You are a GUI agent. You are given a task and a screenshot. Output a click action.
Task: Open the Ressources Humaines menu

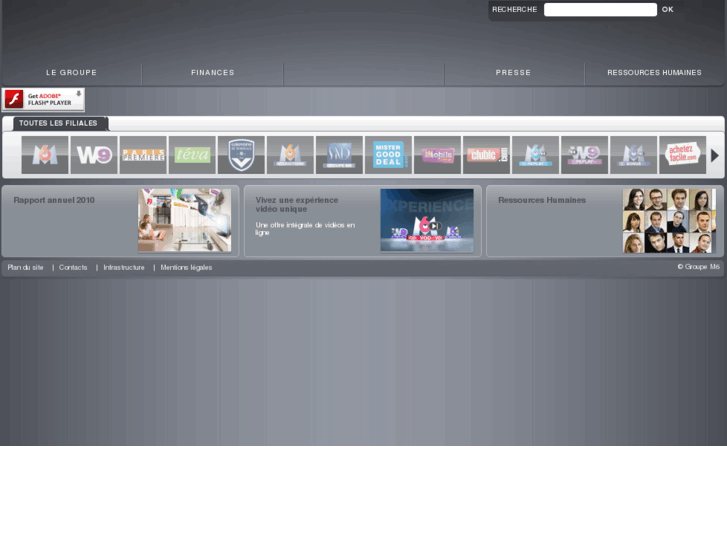654,73
